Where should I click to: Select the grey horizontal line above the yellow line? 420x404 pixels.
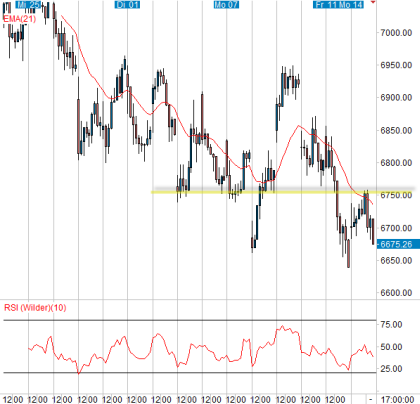point(284,189)
